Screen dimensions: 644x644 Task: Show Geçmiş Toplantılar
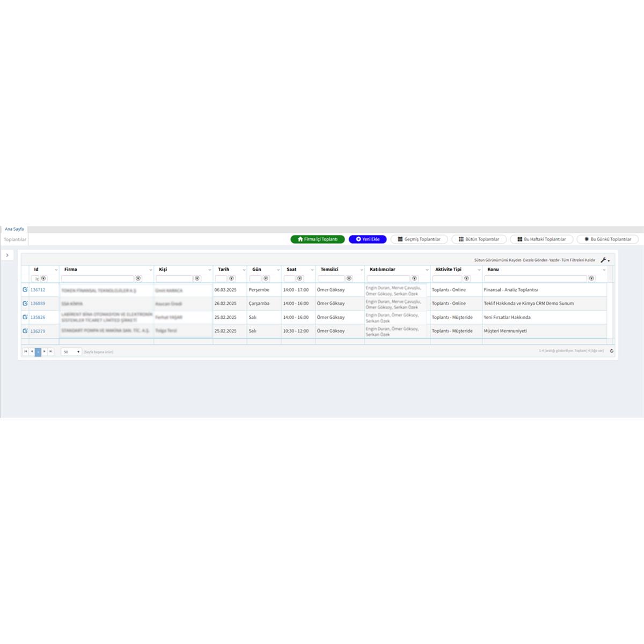[419, 239]
